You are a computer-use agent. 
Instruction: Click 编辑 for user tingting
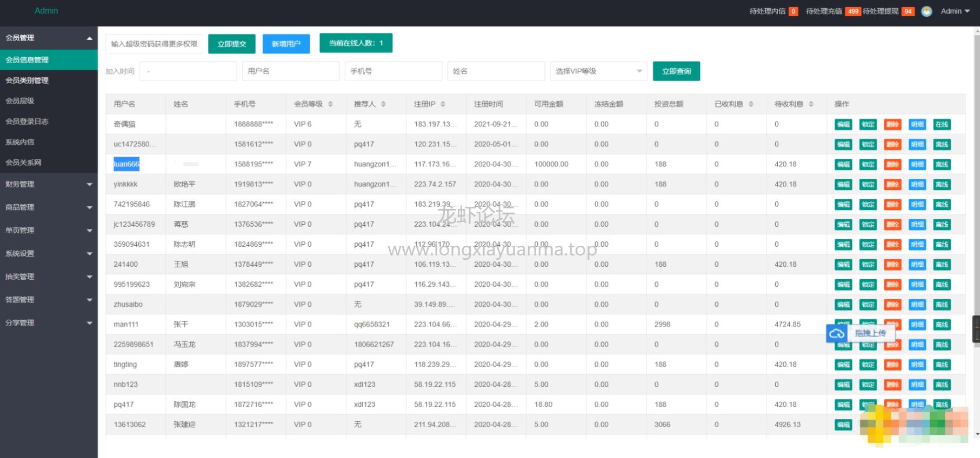click(843, 365)
